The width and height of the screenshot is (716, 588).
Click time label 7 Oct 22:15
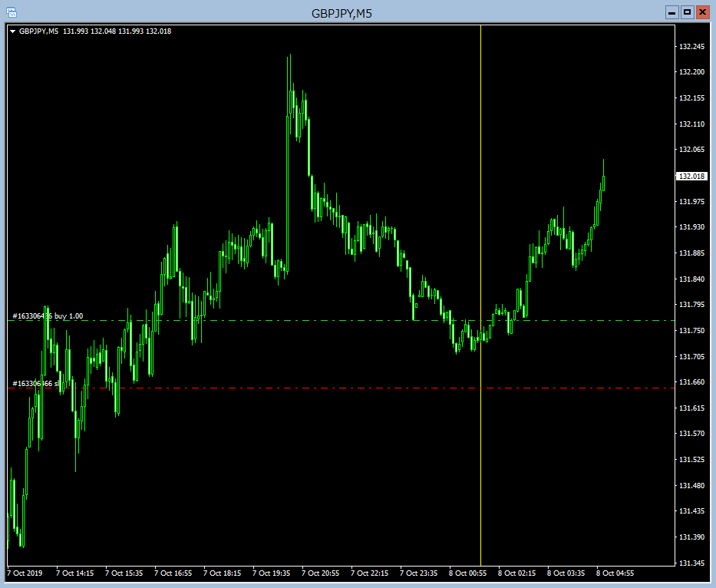click(x=369, y=573)
